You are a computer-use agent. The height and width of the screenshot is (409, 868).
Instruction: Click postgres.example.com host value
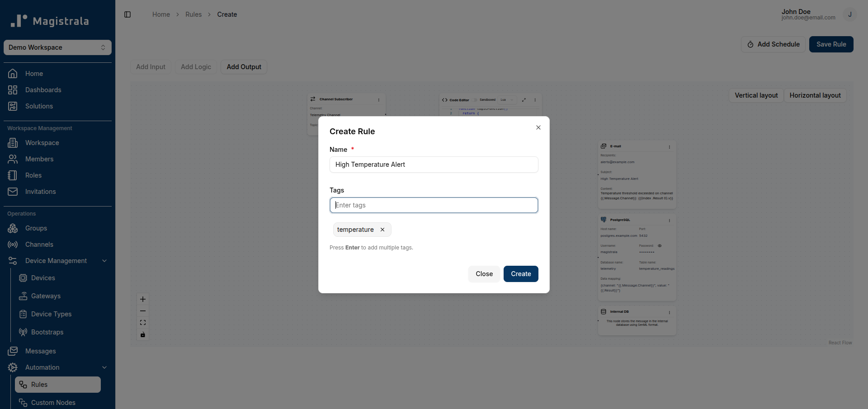618,235
